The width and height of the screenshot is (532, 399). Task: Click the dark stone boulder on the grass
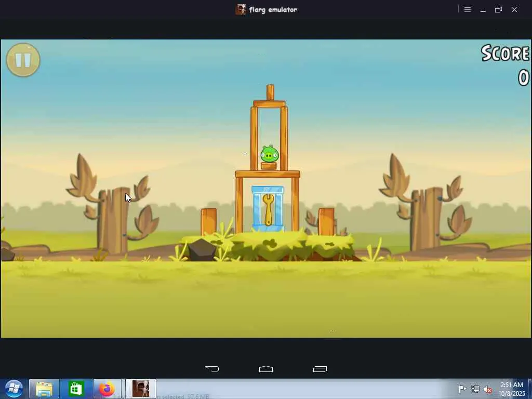(202, 250)
